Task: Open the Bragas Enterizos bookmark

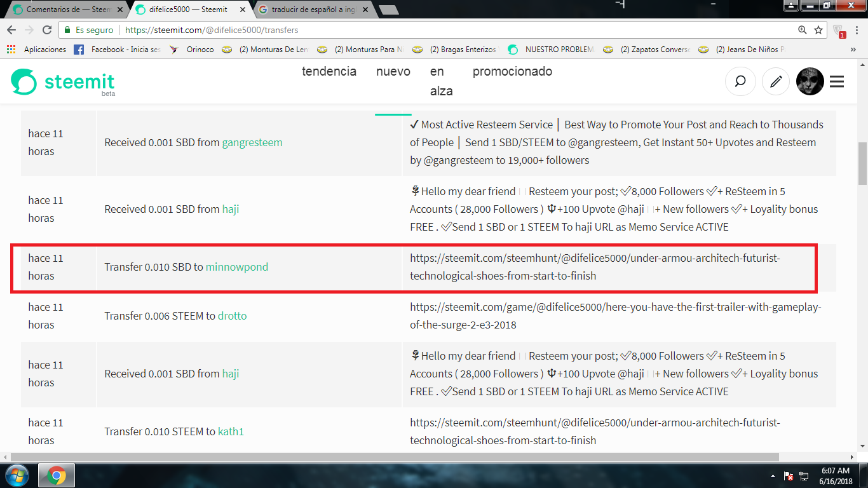Action: point(456,49)
